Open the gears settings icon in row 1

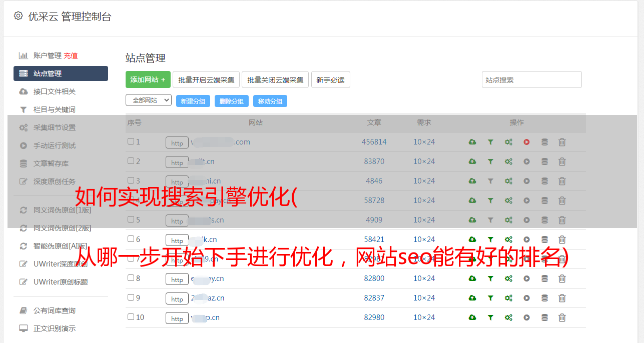pos(508,142)
